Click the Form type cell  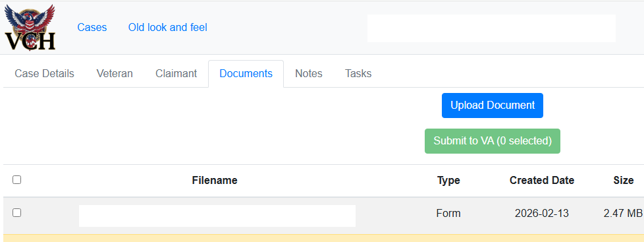tap(448, 214)
